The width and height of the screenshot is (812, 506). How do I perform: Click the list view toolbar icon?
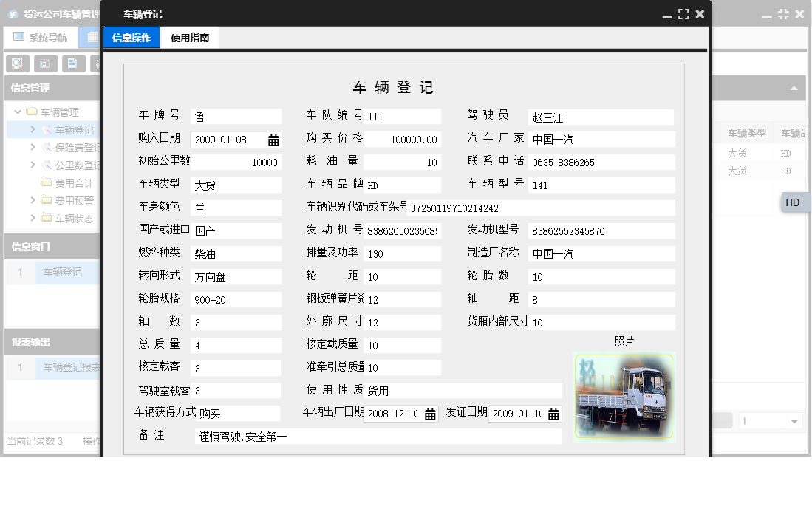point(44,64)
